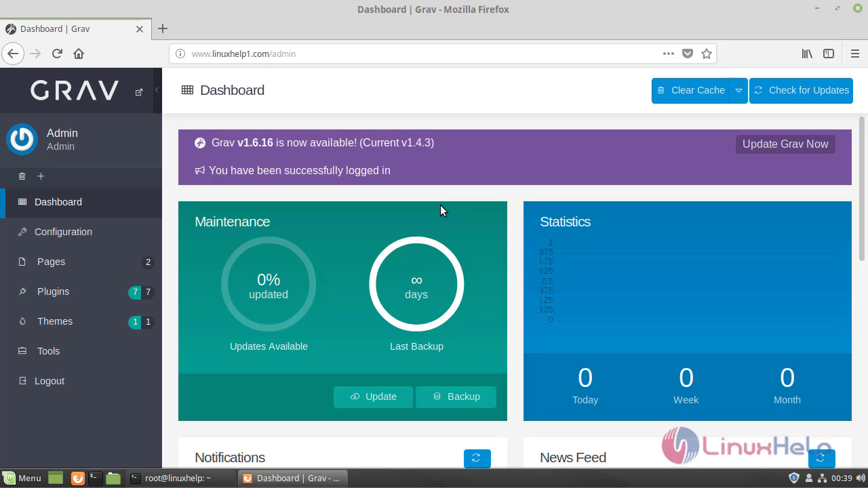Image resolution: width=868 pixels, height=488 pixels.
Task: Click the trash icon below Admin profile
Action: 22,176
